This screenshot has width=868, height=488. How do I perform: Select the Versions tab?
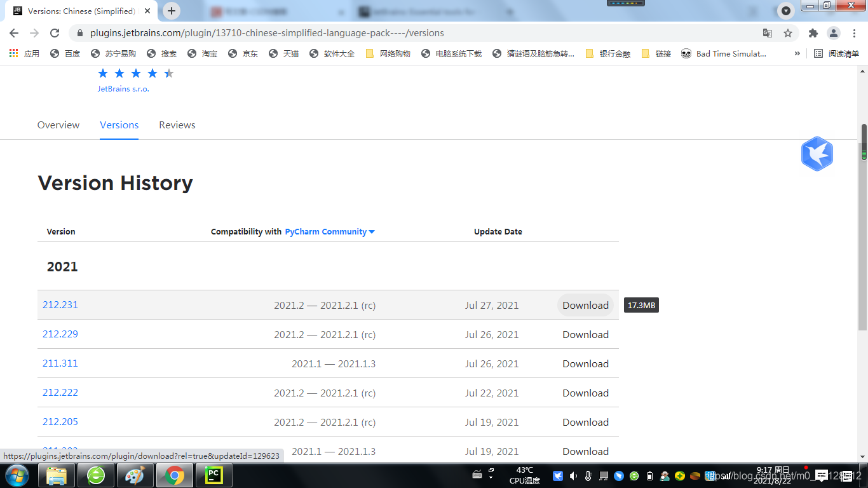[x=119, y=125]
